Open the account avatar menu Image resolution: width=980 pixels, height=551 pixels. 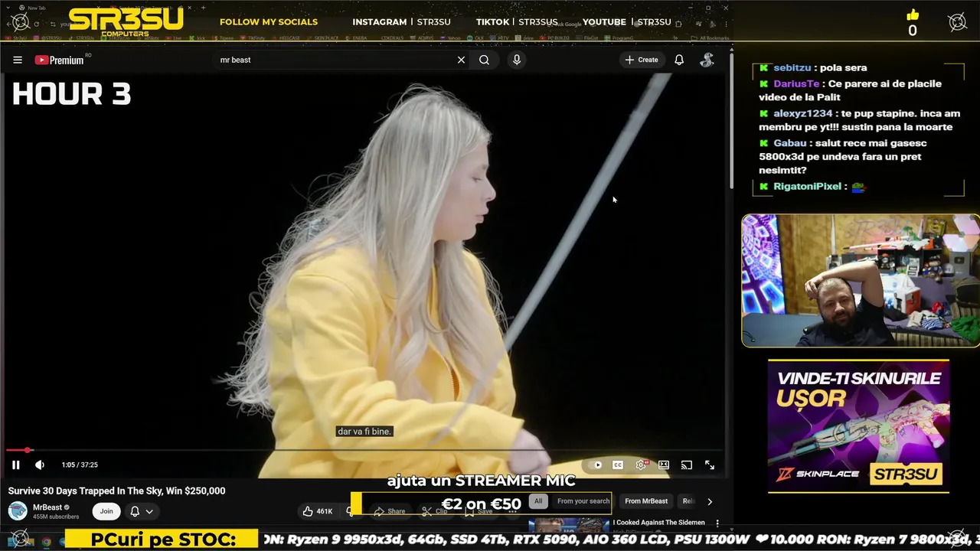coord(707,60)
